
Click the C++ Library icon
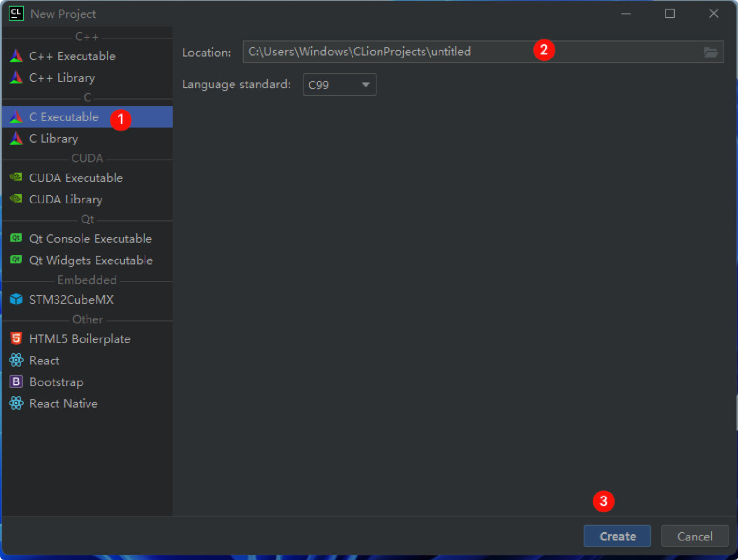pos(16,78)
